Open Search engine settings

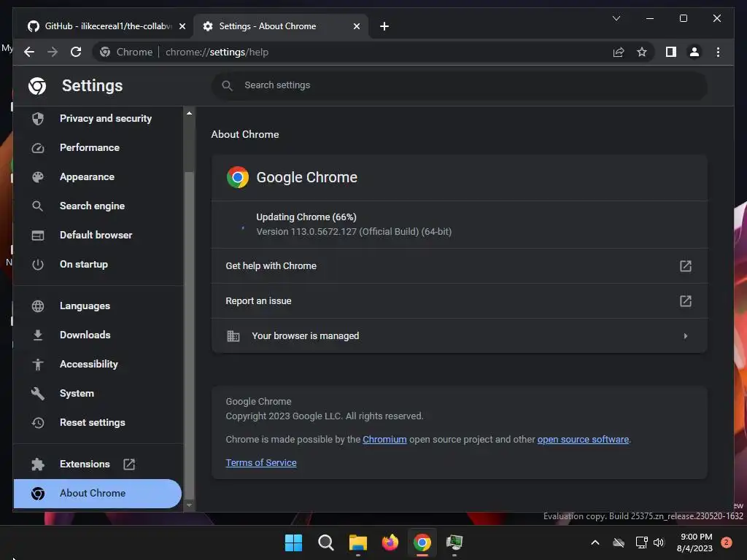tap(98, 206)
